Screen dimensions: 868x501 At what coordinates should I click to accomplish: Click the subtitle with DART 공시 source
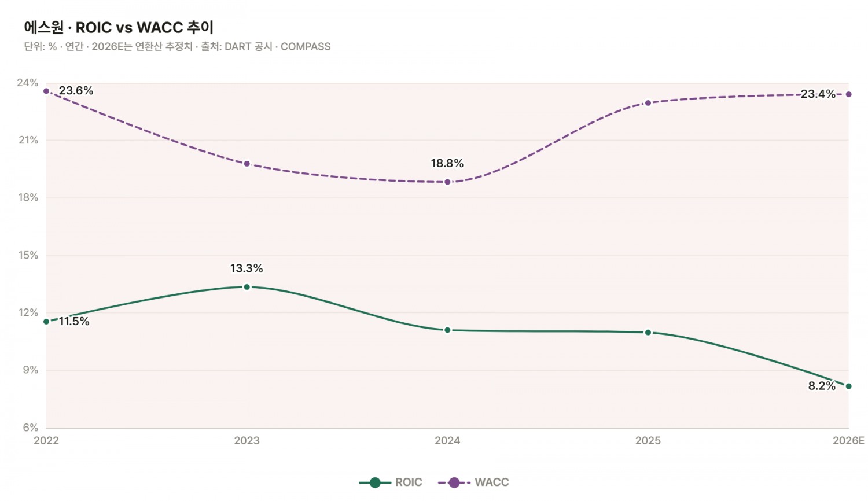pos(177,46)
